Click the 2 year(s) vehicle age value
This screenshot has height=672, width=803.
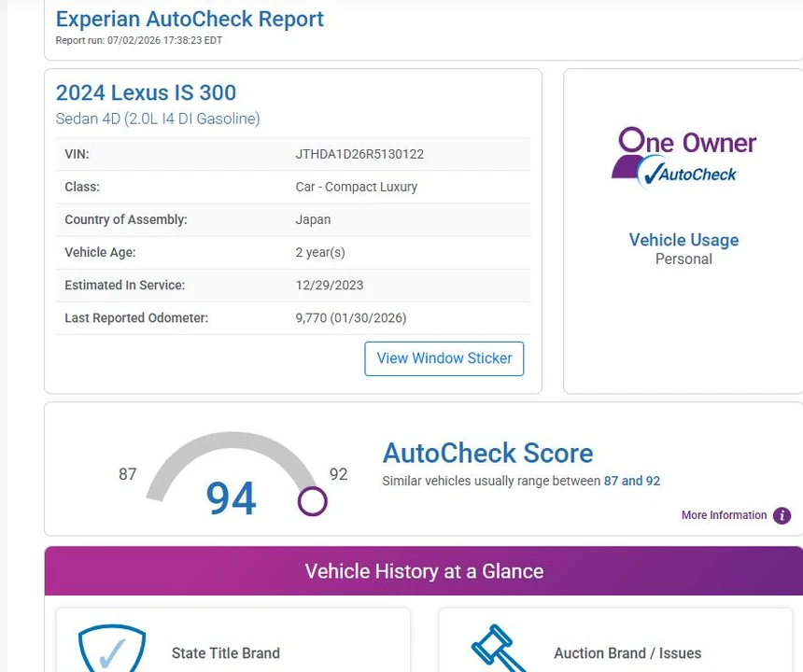pyautogui.click(x=320, y=252)
